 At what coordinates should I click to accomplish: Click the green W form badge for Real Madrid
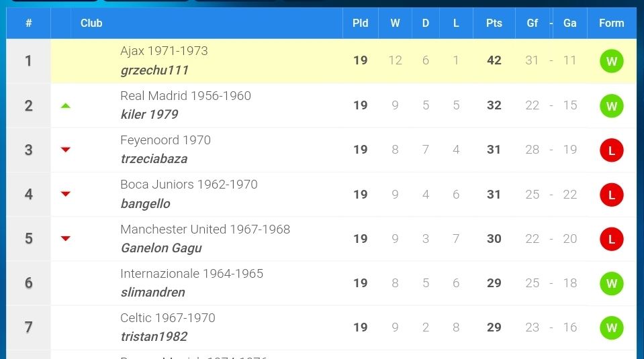(x=611, y=106)
